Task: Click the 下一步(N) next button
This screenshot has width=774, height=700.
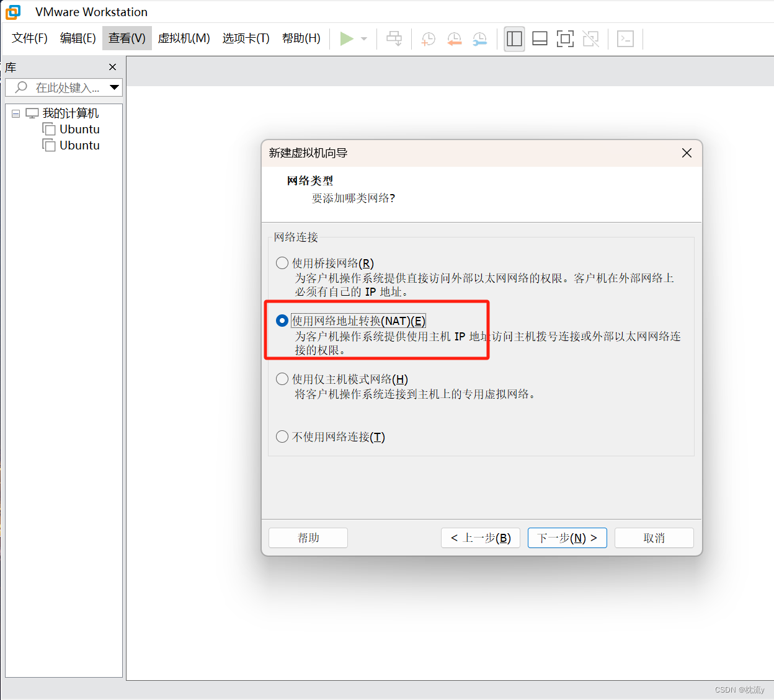Action: click(567, 538)
